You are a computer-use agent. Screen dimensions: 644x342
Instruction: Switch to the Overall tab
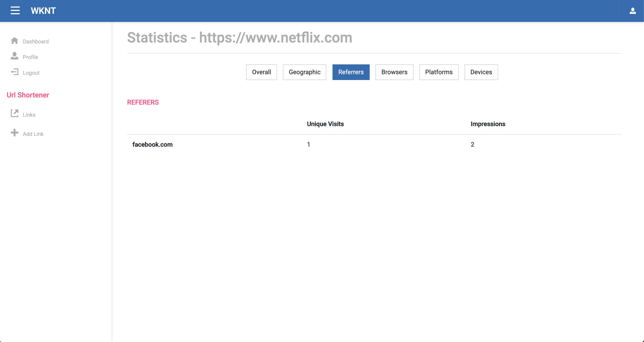click(x=261, y=72)
